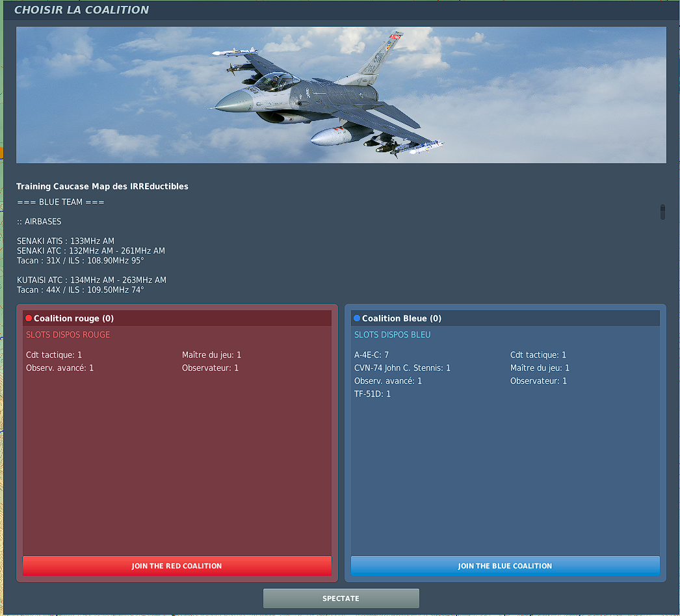680x616 pixels.
Task: Click the "CHOISIR LA COALITION" window title
Action: click(x=81, y=10)
